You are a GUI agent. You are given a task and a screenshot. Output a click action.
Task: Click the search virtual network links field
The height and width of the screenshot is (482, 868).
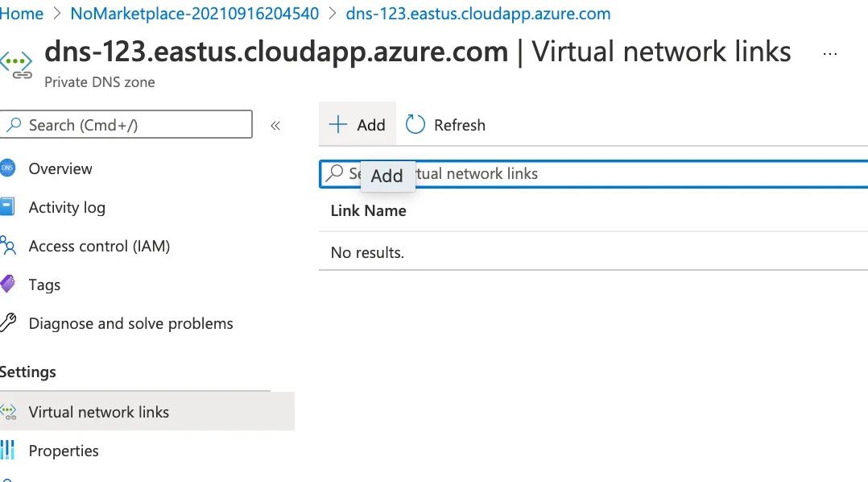pyautogui.click(x=593, y=174)
